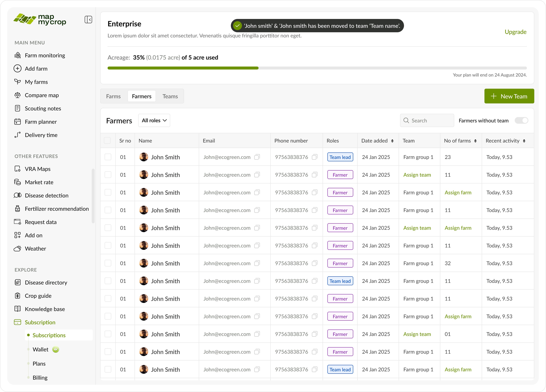Open Farm monitoring icon in sidebar
The image size is (546, 392).
pos(18,55)
